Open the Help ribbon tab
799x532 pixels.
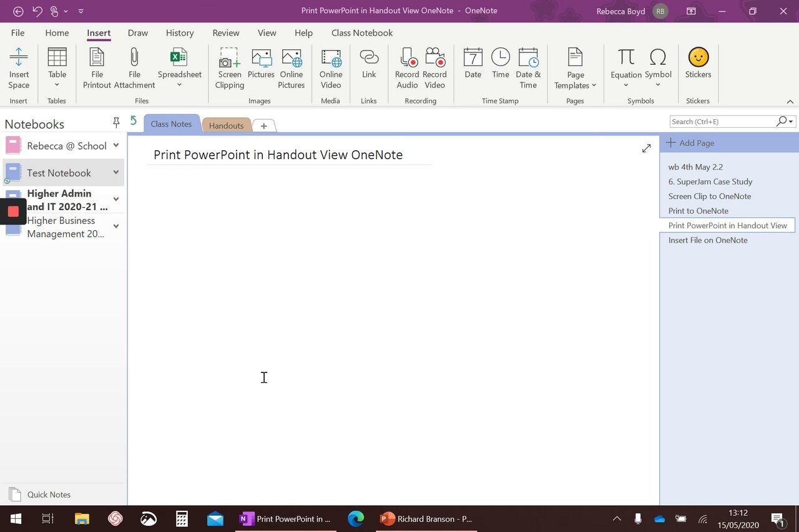coord(303,33)
